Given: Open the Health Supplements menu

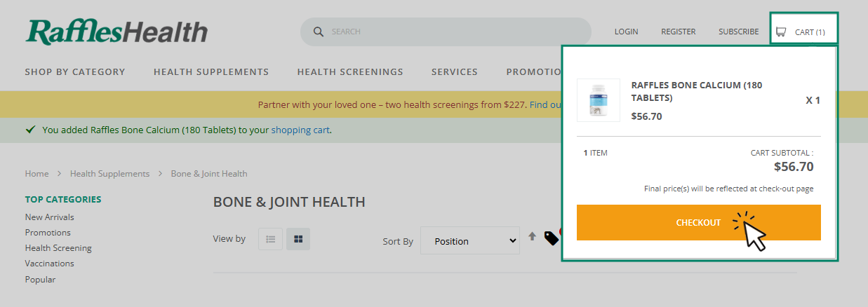Looking at the screenshot, I should 211,71.
